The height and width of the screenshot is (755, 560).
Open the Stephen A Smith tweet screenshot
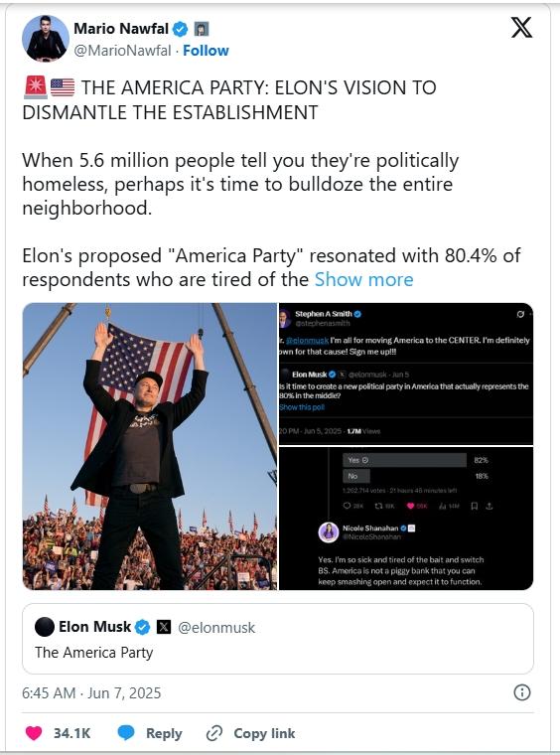[x=406, y=374]
